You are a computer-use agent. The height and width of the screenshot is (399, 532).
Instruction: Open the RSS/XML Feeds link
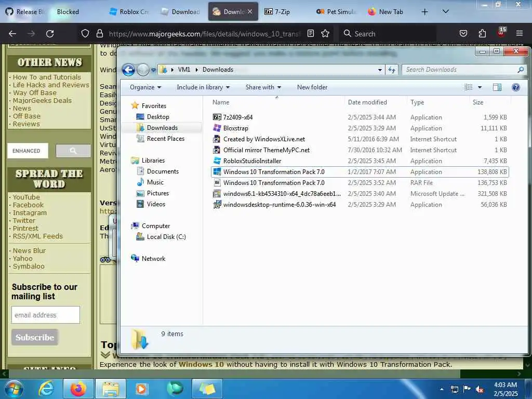point(37,236)
